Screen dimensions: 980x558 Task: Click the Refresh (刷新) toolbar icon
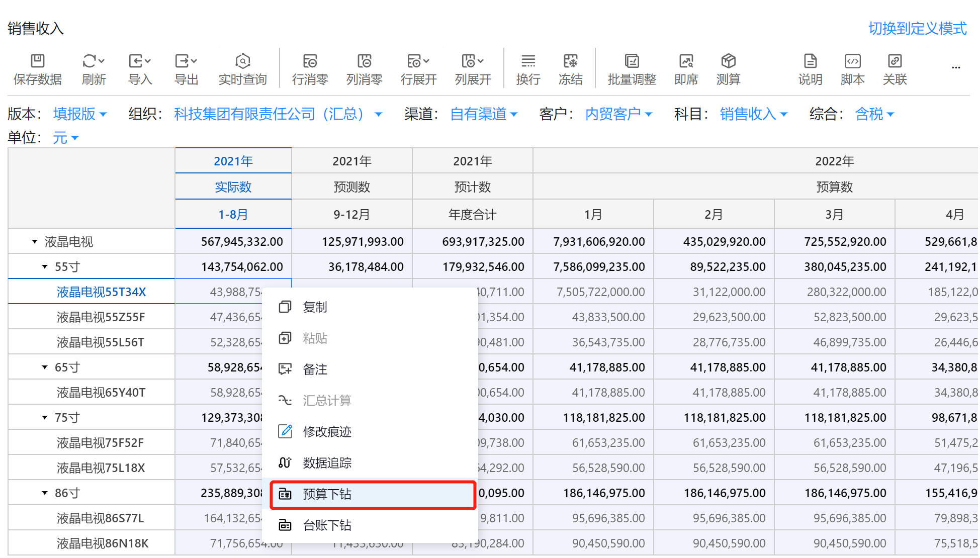point(90,61)
